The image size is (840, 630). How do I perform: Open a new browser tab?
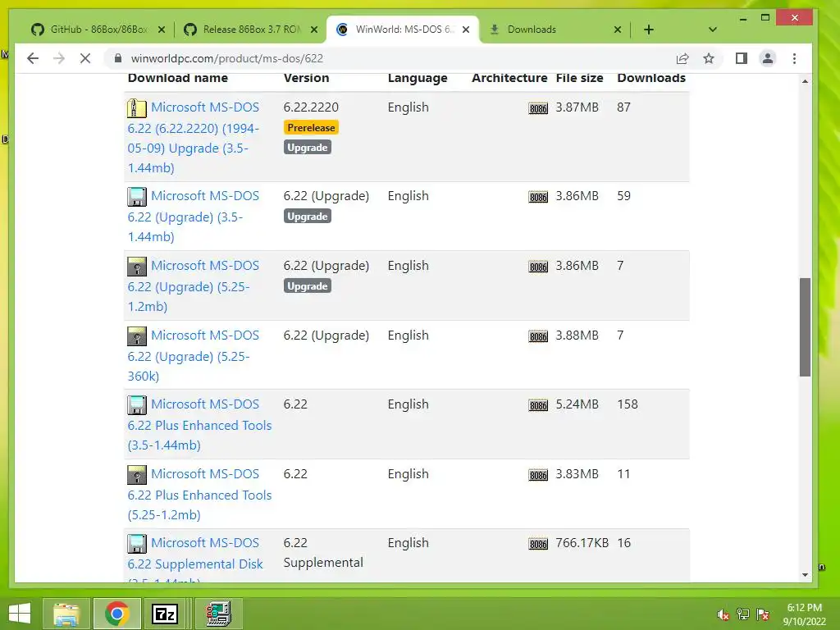(x=649, y=30)
